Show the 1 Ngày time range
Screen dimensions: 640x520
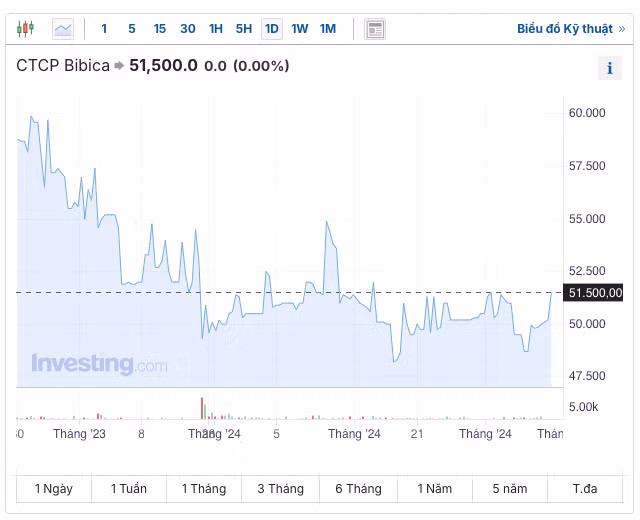[x=54, y=489]
